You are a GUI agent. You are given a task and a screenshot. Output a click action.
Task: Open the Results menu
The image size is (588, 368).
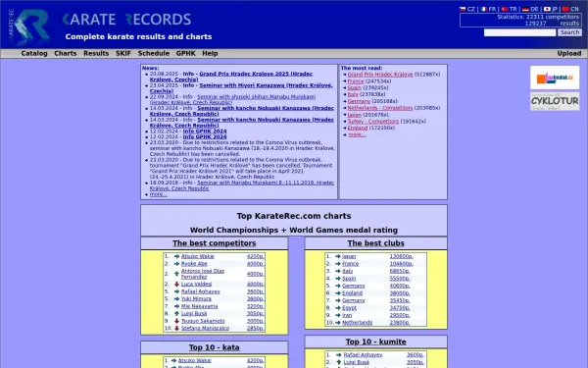[96, 53]
